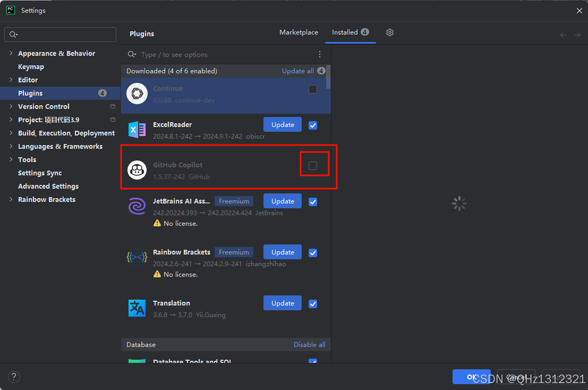This screenshot has height=390, width=588.
Task: Click the Database section header label
Action: coord(141,345)
